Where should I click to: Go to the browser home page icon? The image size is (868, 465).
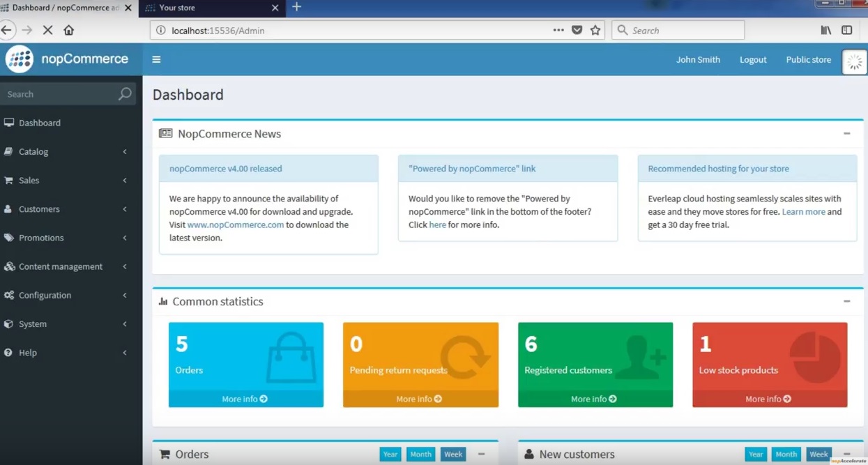[x=68, y=30]
